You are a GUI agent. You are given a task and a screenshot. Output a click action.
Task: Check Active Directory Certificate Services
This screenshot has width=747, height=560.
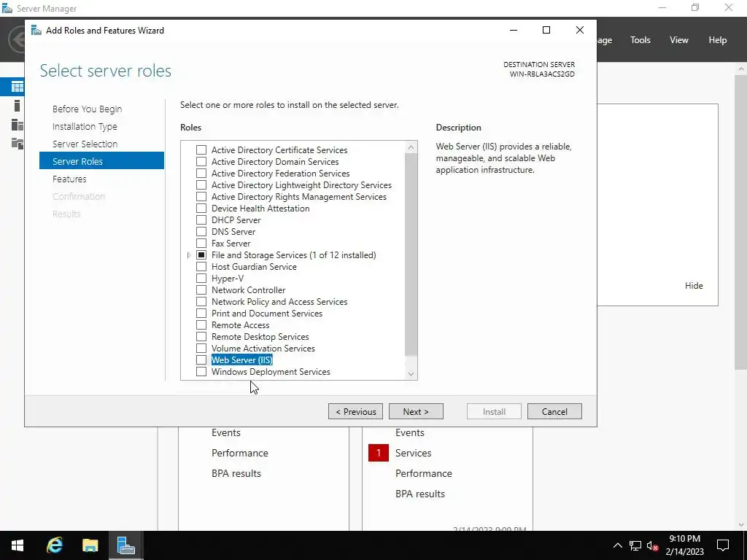point(201,150)
